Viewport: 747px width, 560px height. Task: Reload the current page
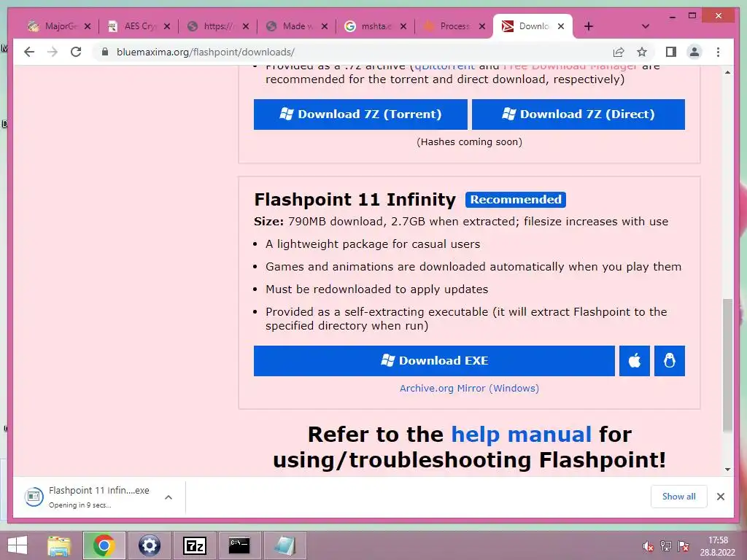click(x=76, y=52)
